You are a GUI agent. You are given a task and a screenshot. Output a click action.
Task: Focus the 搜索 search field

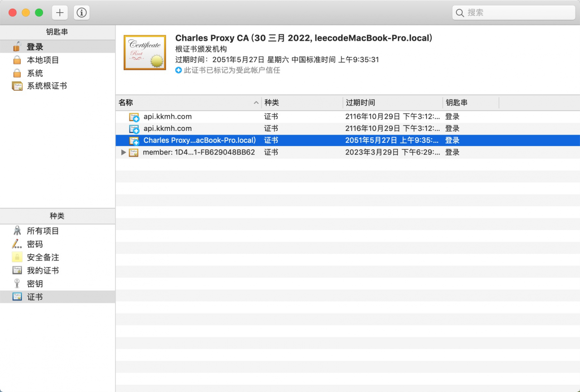tap(513, 13)
